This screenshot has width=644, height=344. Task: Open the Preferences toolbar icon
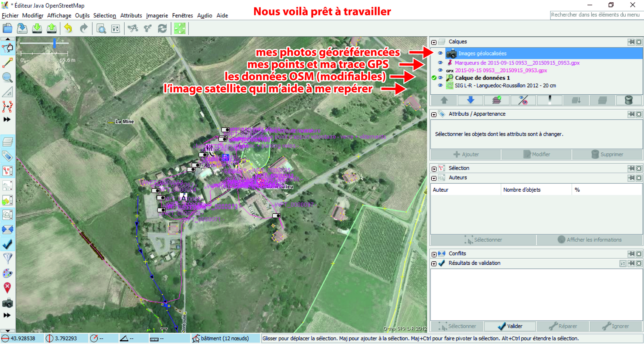[116, 29]
